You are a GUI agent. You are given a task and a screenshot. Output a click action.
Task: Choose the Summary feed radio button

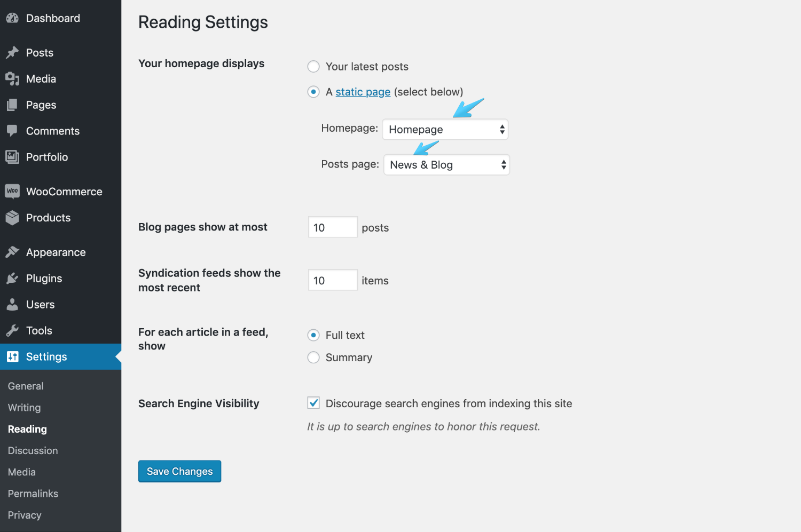pyautogui.click(x=313, y=358)
